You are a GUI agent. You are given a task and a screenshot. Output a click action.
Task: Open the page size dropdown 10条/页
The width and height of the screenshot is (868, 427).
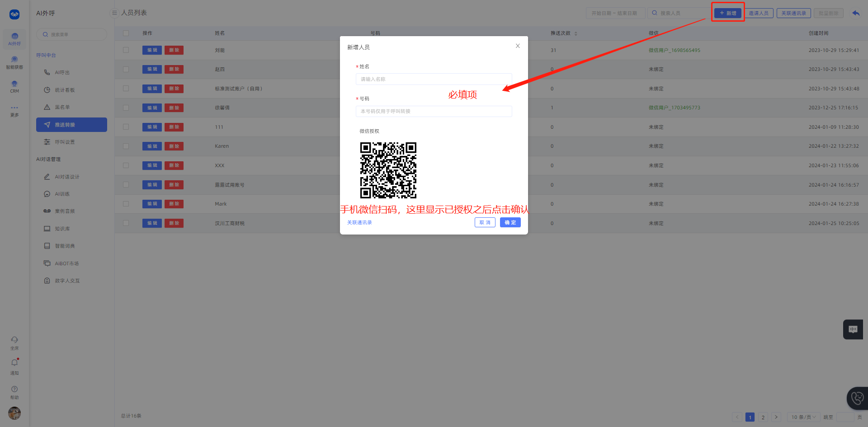click(803, 417)
